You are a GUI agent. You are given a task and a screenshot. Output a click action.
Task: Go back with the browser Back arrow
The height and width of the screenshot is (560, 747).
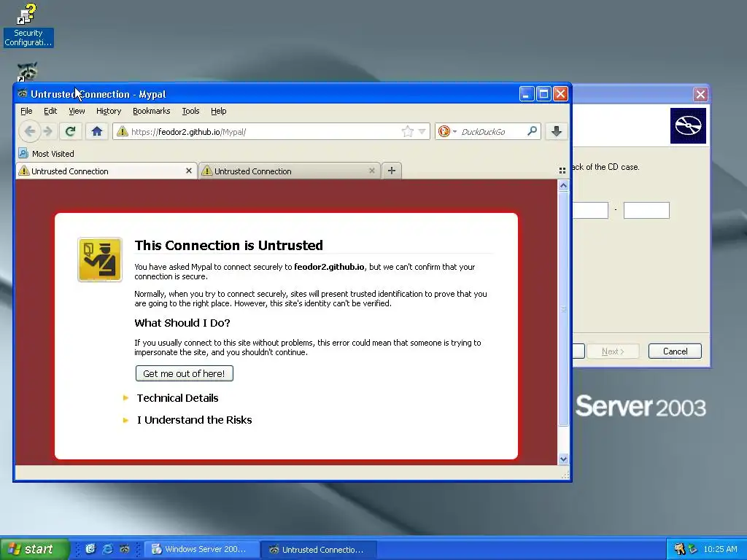click(x=29, y=131)
